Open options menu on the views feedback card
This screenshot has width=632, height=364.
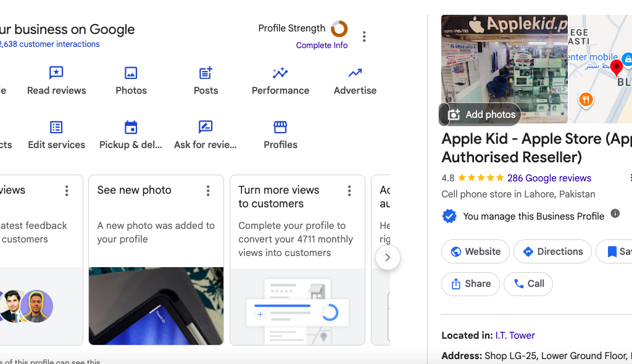pos(67,191)
